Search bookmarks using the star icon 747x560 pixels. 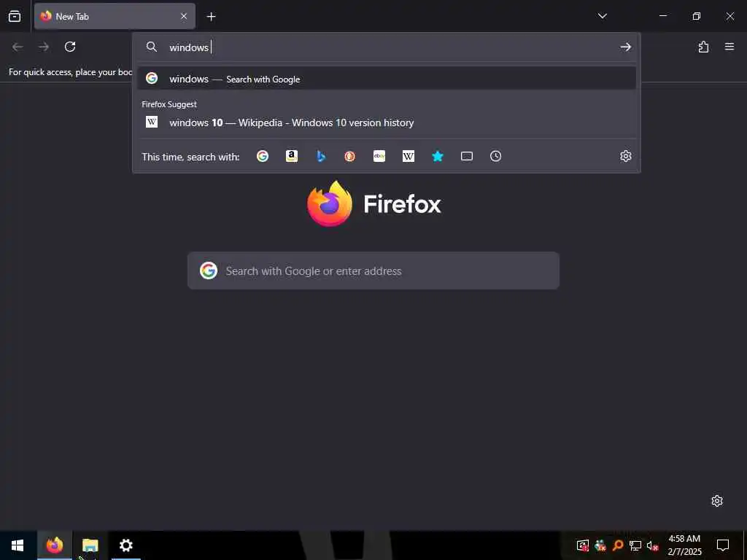click(x=438, y=156)
